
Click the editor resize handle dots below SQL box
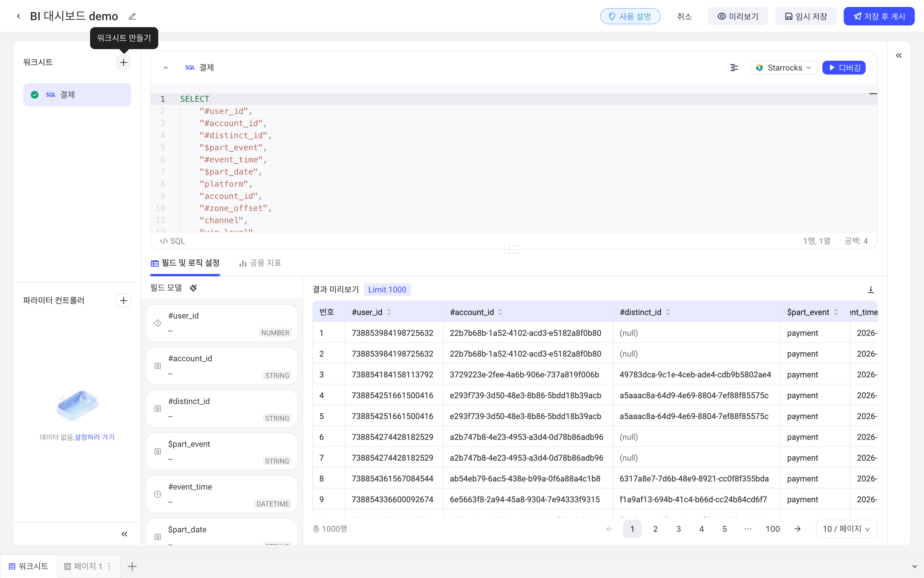514,250
